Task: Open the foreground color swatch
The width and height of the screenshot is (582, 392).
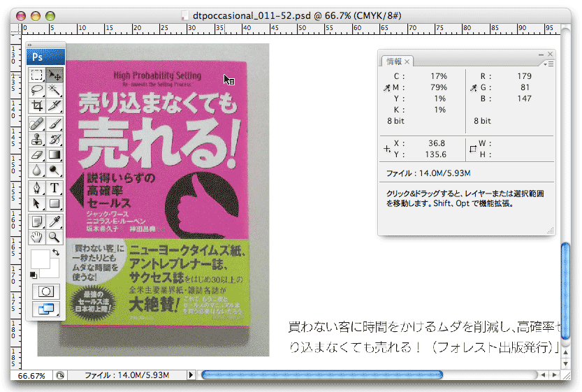Action: 40,259
